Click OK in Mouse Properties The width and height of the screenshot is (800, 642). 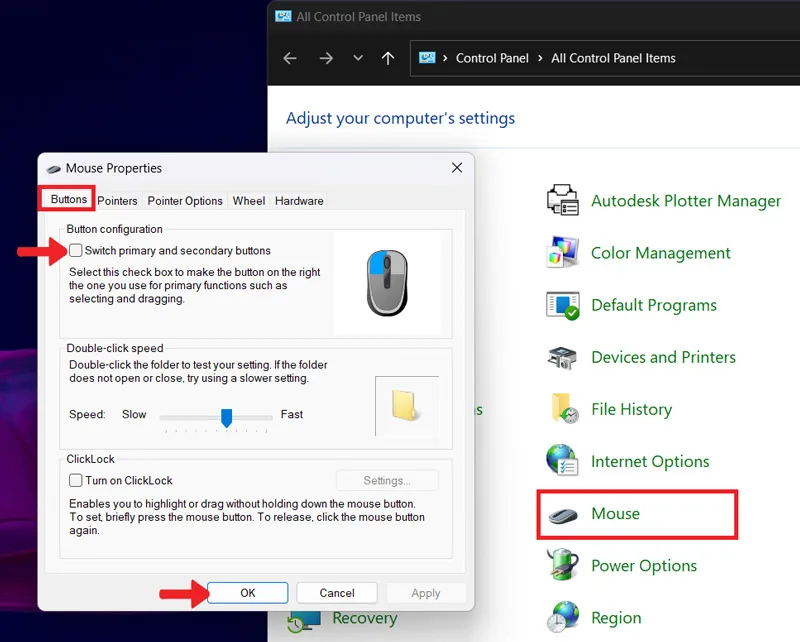coord(248,593)
